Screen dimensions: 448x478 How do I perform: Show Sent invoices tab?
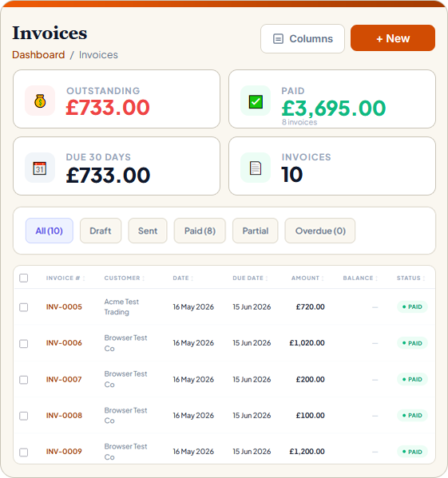click(x=148, y=231)
